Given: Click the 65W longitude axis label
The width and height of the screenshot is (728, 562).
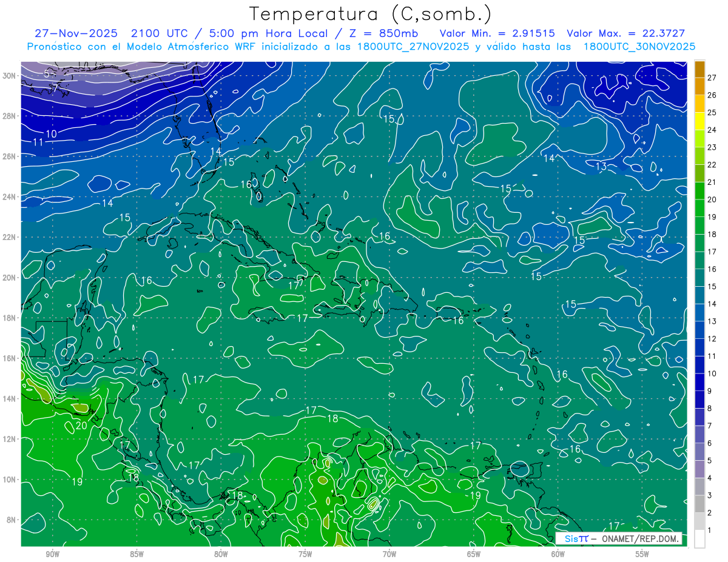Looking at the screenshot, I should tap(474, 554).
